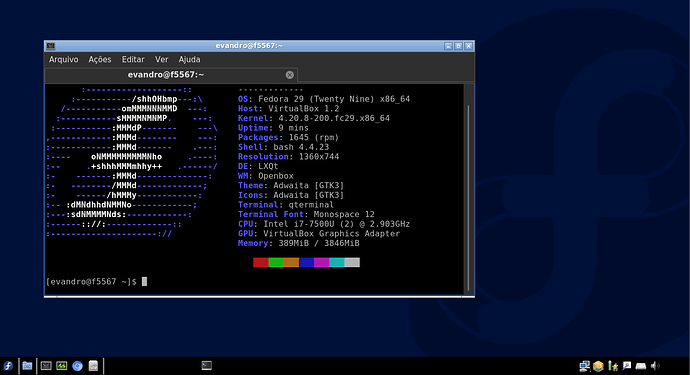690x375 pixels.
Task: Click the 'Terminal Font: Monospace 12' line
Action: pyautogui.click(x=306, y=214)
